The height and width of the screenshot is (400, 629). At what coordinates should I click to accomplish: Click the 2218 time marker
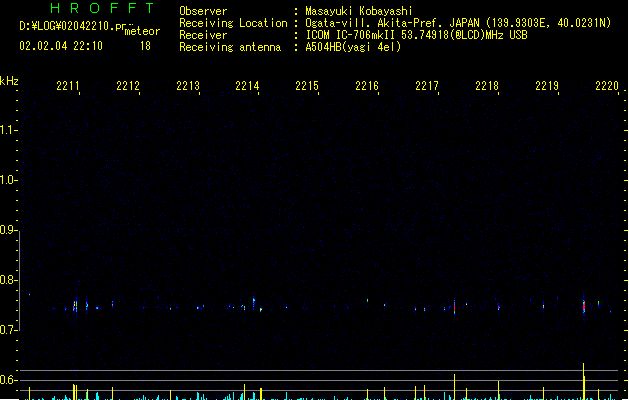[487, 86]
